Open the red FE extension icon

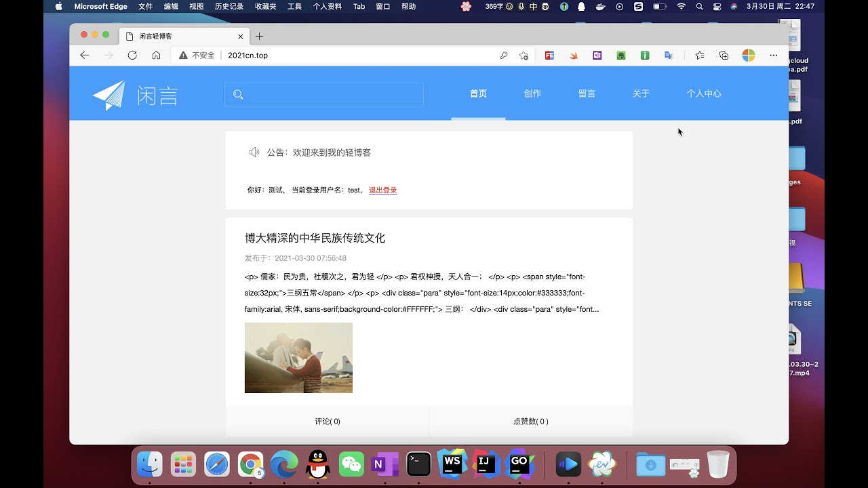coord(549,56)
